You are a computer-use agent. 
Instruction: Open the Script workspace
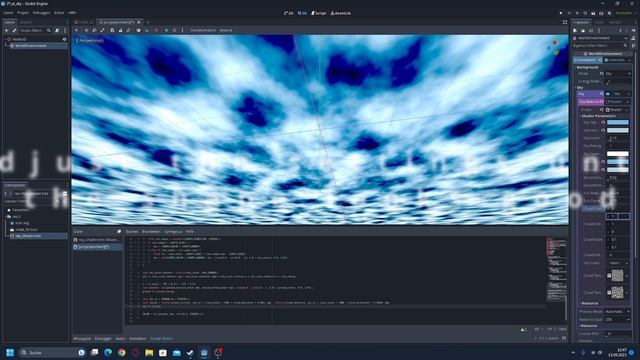(x=319, y=13)
